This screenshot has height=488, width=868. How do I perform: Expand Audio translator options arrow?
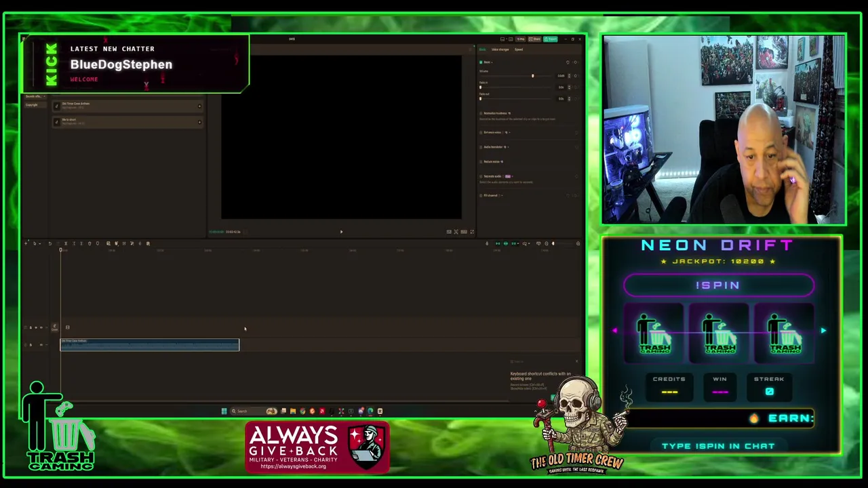click(x=508, y=147)
